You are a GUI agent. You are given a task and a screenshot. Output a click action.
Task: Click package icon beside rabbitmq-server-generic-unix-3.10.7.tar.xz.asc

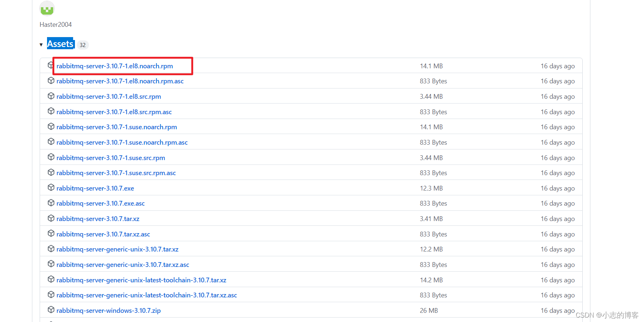[51, 264]
